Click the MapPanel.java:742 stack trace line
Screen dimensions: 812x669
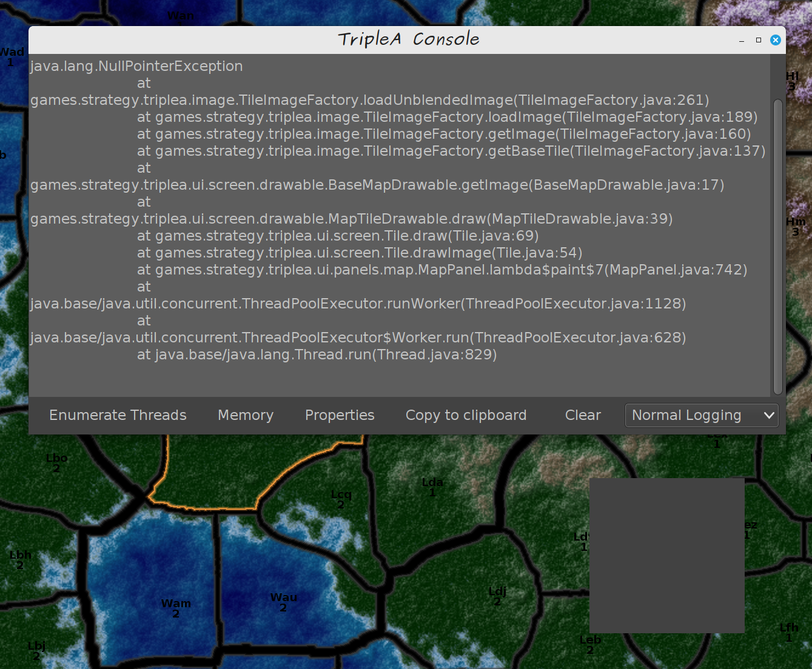[x=442, y=270]
